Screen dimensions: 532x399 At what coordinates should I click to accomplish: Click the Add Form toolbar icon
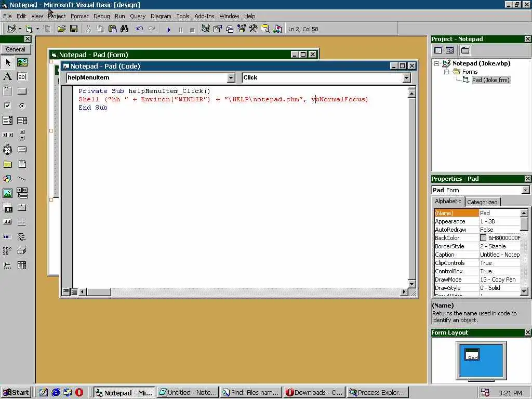[29, 29]
